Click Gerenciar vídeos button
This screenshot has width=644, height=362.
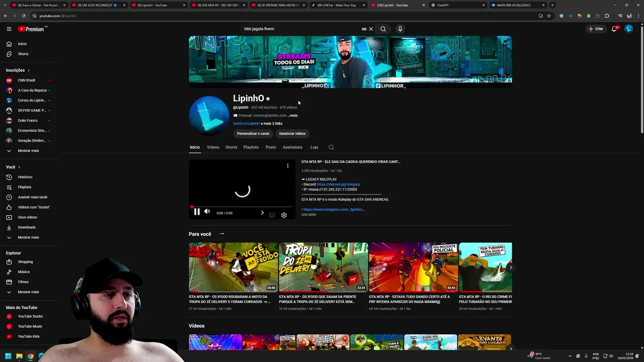point(292,133)
